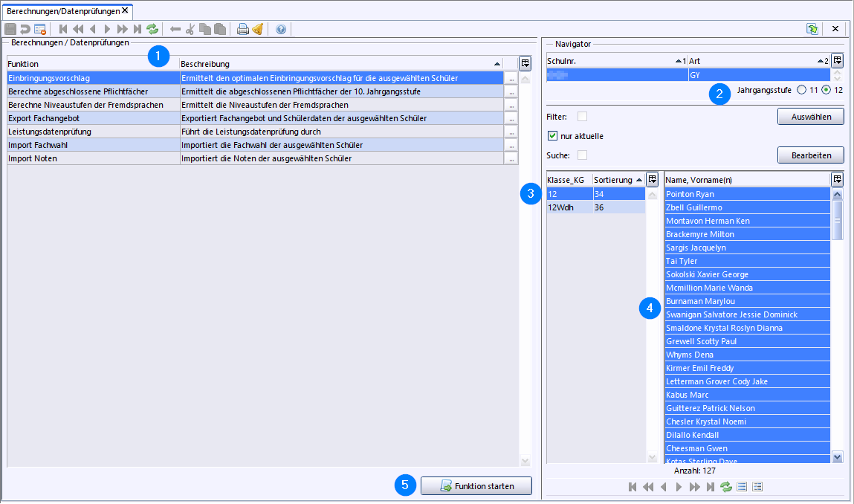Toggle the Suche checkbox
Screen dimensions: 854x504
582,155
